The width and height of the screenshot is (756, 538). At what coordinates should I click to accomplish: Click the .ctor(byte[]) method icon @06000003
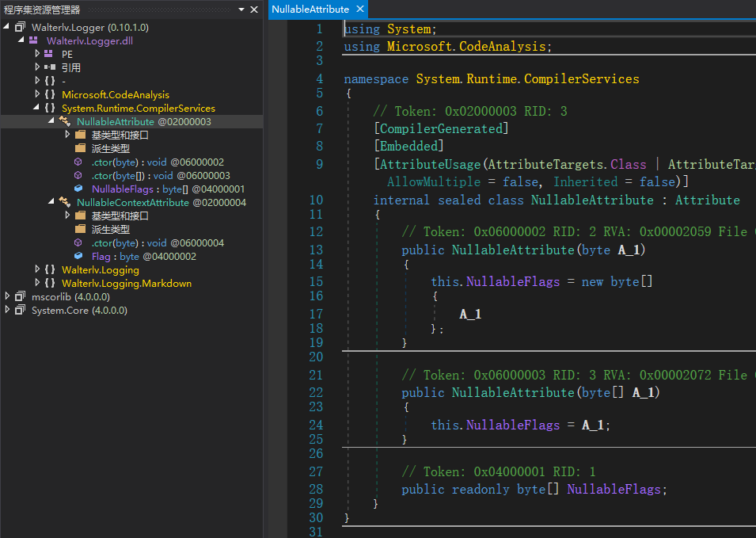point(78,175)
